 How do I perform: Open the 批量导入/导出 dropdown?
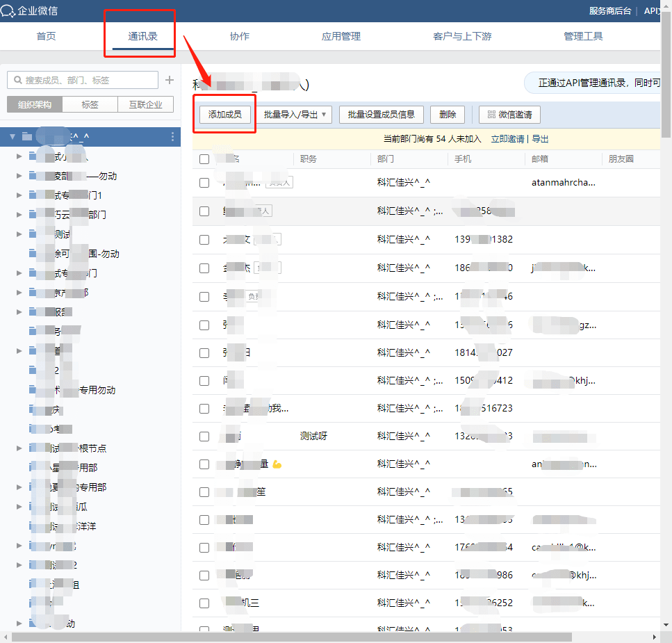(295, 115)
